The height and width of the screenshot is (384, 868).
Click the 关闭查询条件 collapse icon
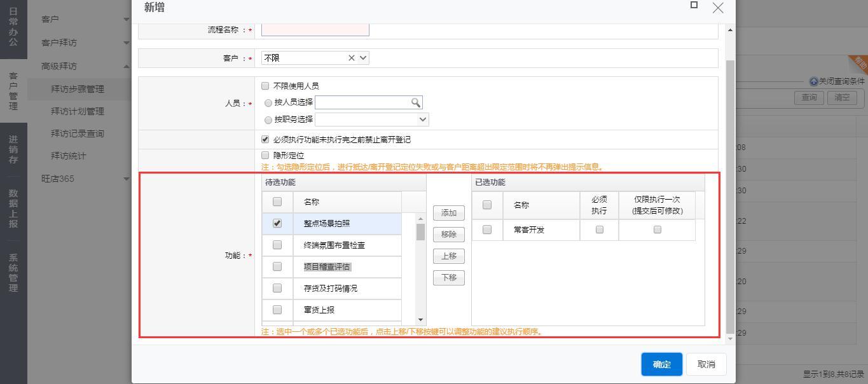tap(813, 81)
